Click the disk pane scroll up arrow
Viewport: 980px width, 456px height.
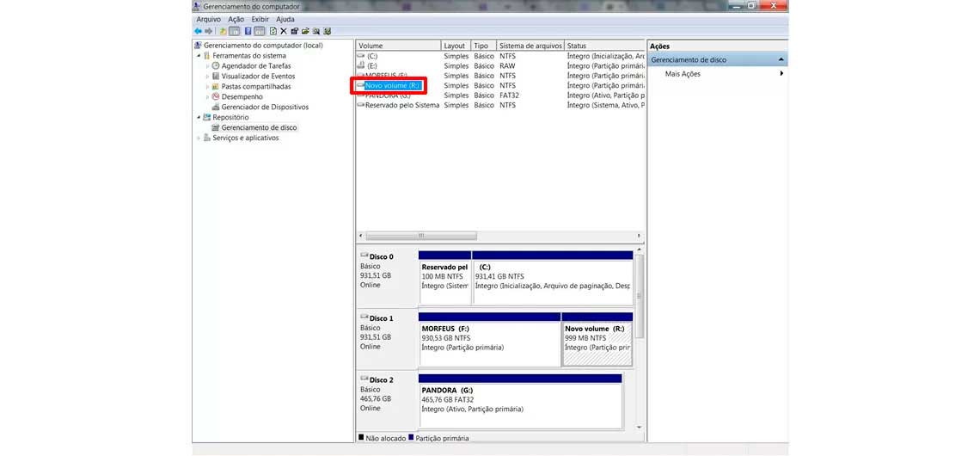tap(639, 250)
